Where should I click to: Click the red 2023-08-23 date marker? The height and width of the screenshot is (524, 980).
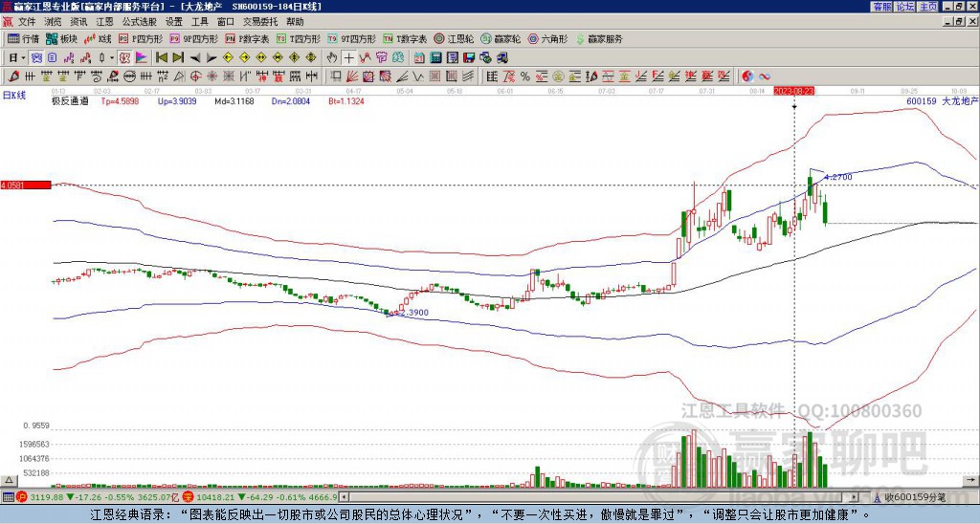pos(794,91)
